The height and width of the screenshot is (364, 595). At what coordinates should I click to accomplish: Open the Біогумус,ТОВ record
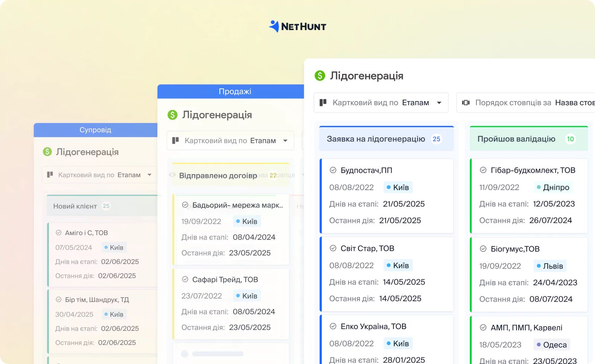pyautogui.click(x=515, y=249)
